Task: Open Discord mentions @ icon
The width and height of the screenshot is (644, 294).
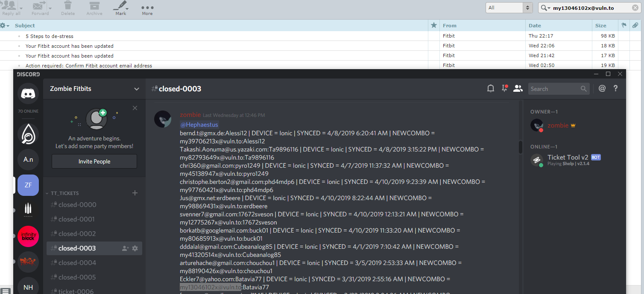Action: click(x=602, y=88)
